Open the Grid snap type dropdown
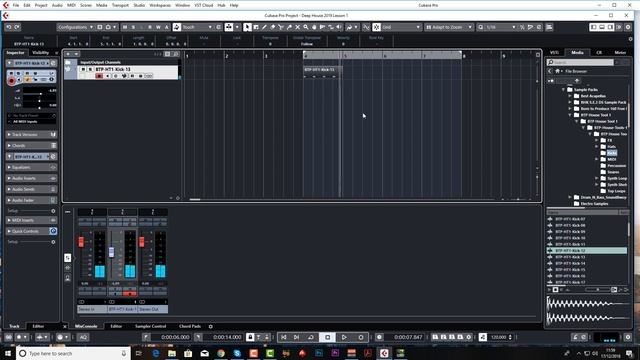 pos(401,27)
